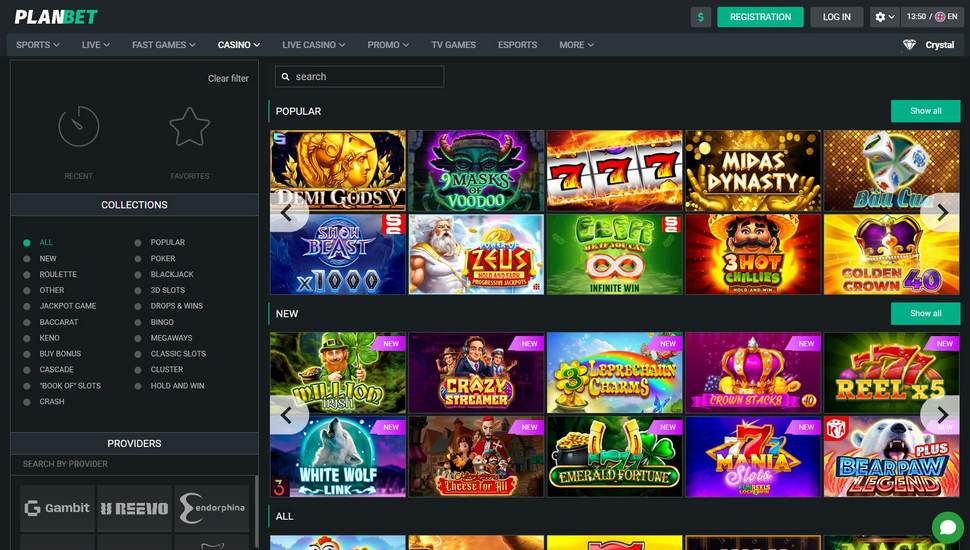Expand the CASINO menu
This screenshot has width=970, height=550.
click(x=239, y=45)
